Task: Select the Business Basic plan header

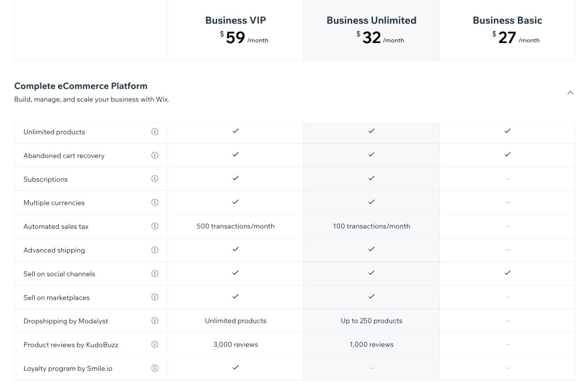Action: 507,20
